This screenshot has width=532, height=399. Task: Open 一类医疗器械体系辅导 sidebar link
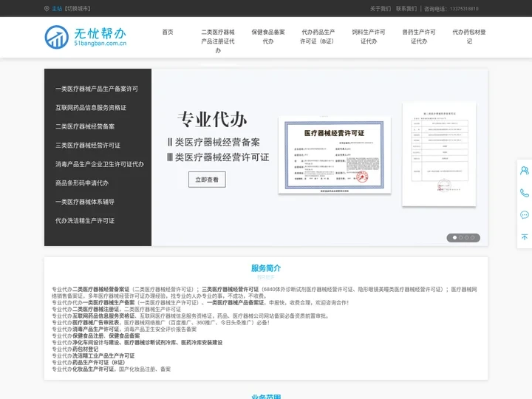point(85,202)
